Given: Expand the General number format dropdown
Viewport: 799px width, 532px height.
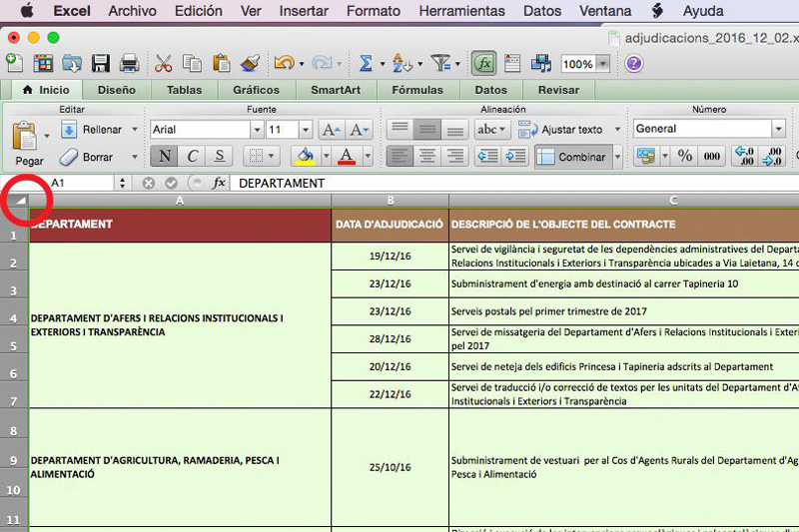Looking at the screenshot, I should (x=778, y=129).
